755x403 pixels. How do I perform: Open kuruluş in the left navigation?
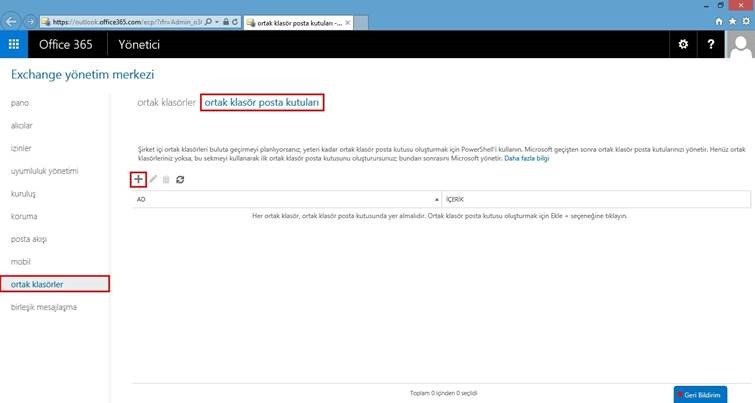click(23, 194)
